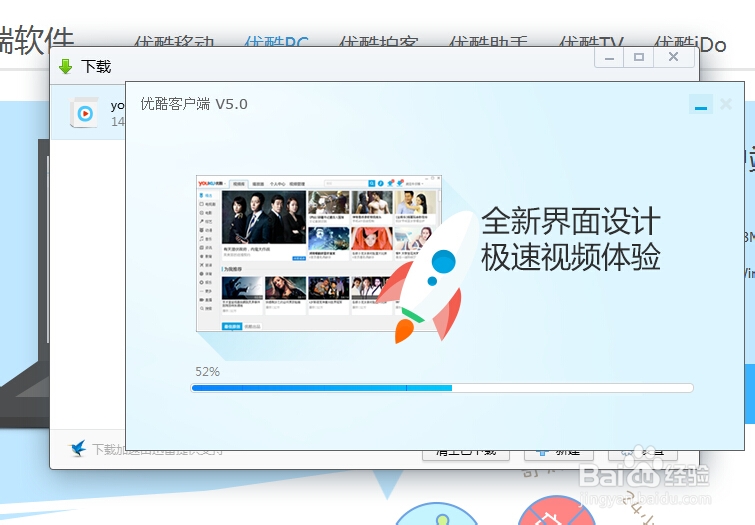
Task: Close the 优酷客户端 V5.0 installer window
Action: pos(726,104)
